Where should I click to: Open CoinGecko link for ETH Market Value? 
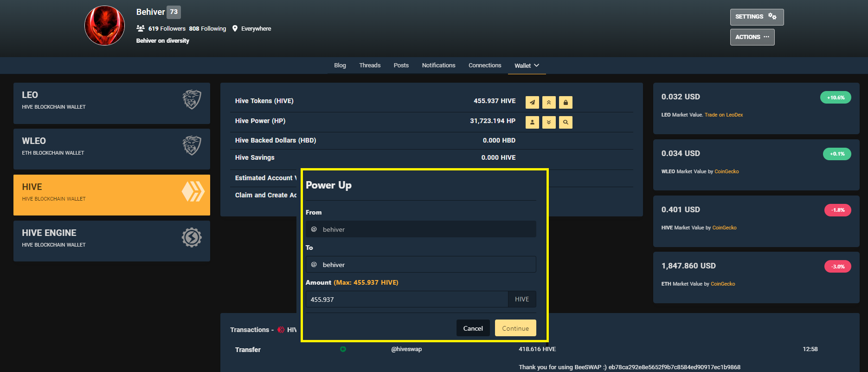point(723,284)
